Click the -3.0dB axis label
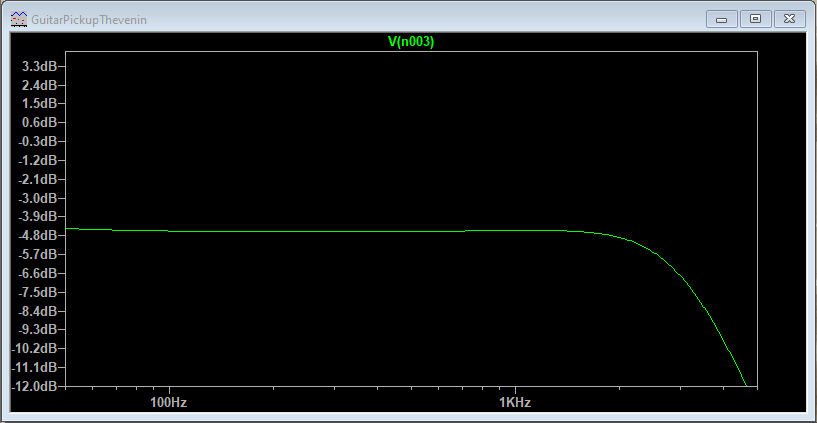 coord(38,198)
